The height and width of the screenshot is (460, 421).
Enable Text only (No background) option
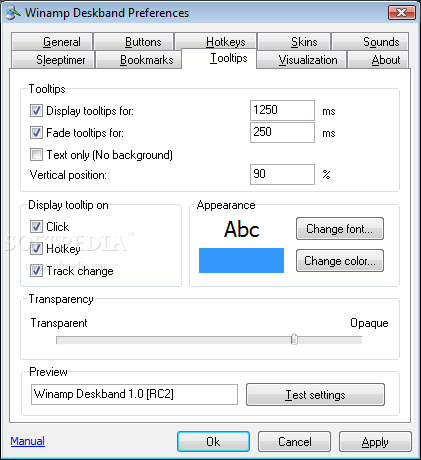pos(36,155)
